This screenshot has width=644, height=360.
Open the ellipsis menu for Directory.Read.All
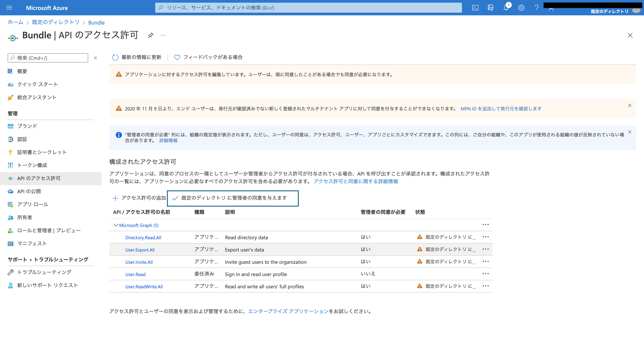coord(485,237)
